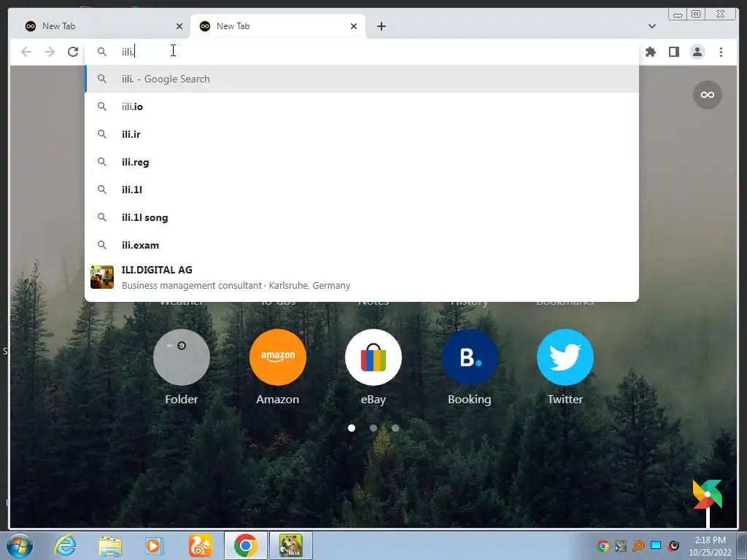Open the Box app in the taskbar
Viewport: 747px width, 560px height.
click(x=291, y=545)
